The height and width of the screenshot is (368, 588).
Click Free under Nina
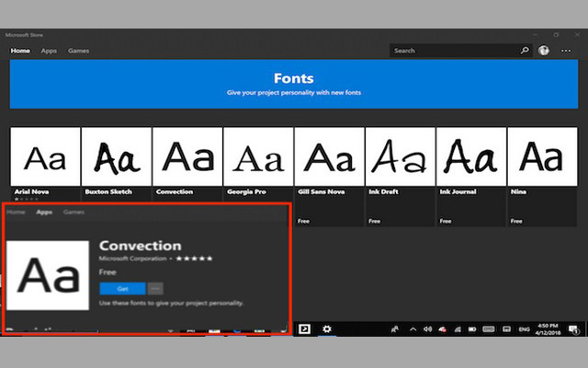tap(516, 221)
